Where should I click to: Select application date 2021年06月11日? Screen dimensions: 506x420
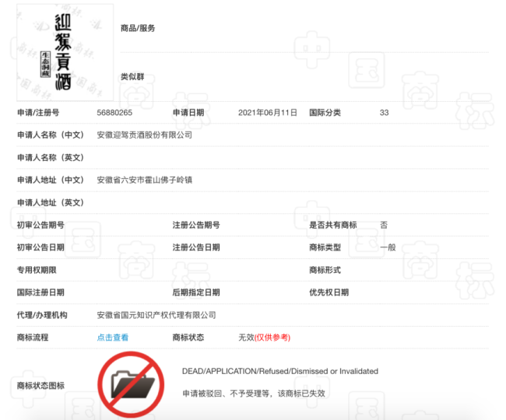pos(268,113)
